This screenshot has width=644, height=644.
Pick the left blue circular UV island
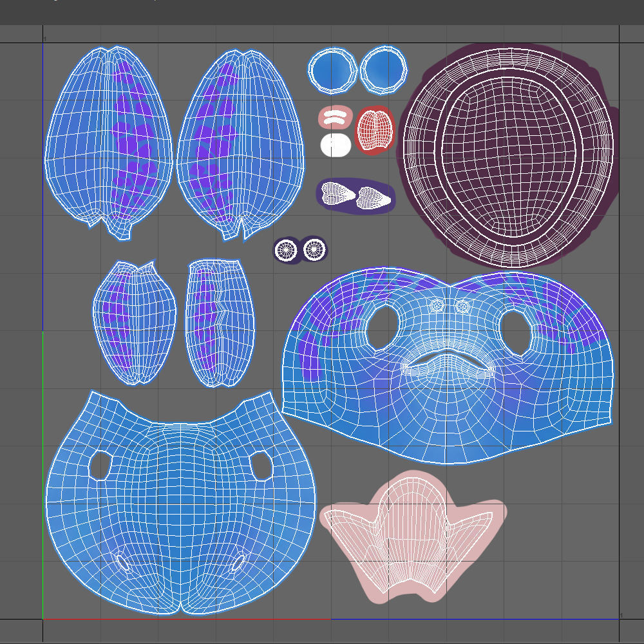tap(333, 71)
